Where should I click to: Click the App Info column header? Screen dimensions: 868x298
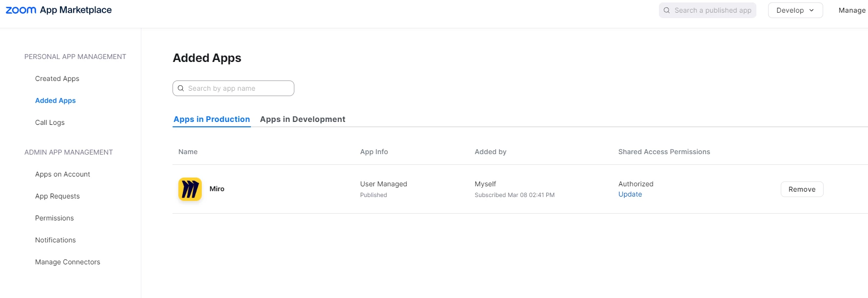pos(374,152)
